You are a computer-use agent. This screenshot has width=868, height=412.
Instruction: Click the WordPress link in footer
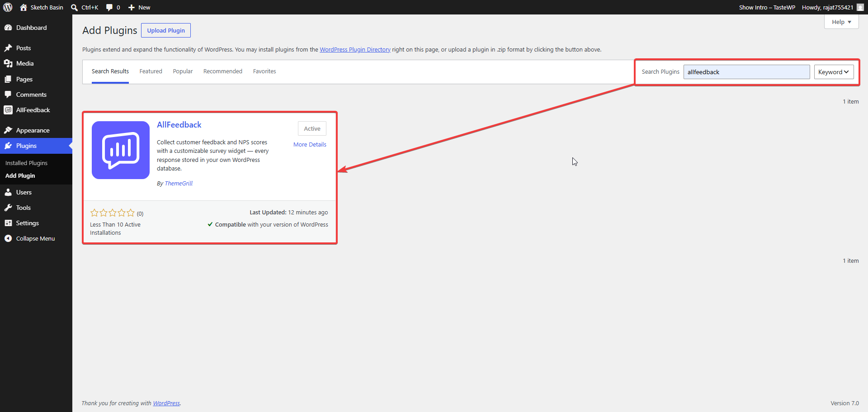(166, 403)
